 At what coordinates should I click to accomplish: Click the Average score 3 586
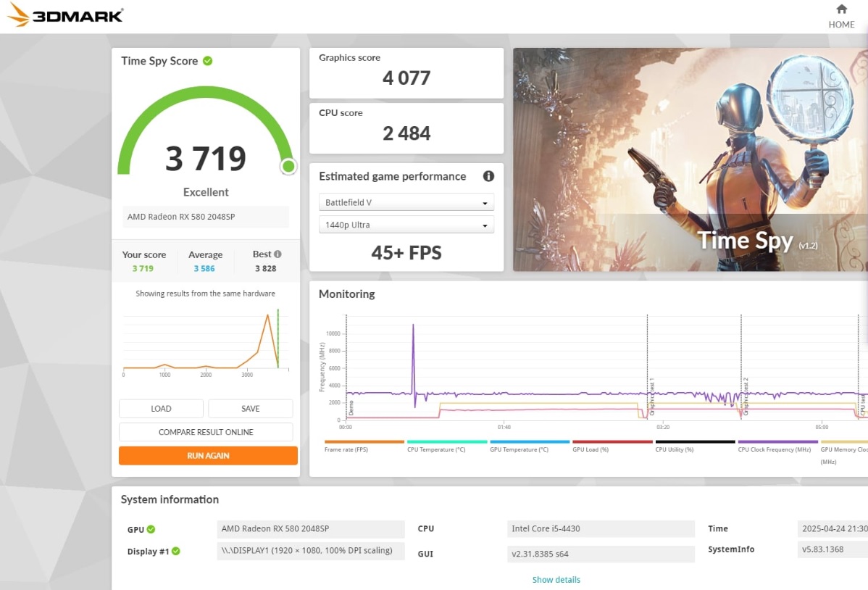point(204,269)
